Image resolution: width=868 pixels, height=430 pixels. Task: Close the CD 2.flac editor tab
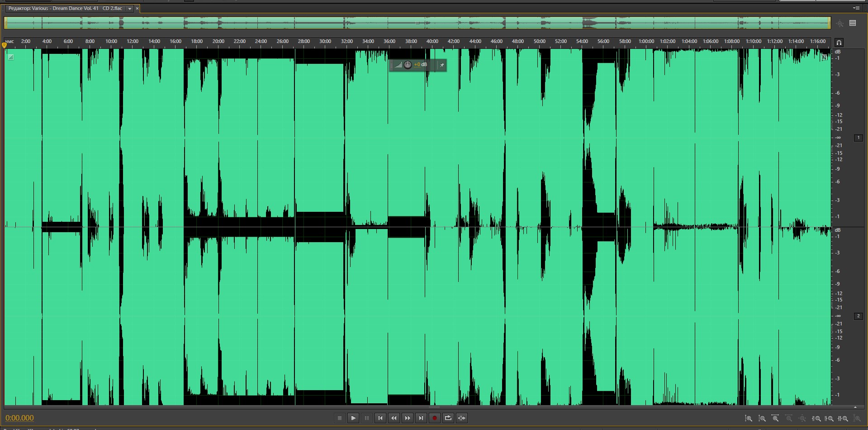(x=138, y=9)
